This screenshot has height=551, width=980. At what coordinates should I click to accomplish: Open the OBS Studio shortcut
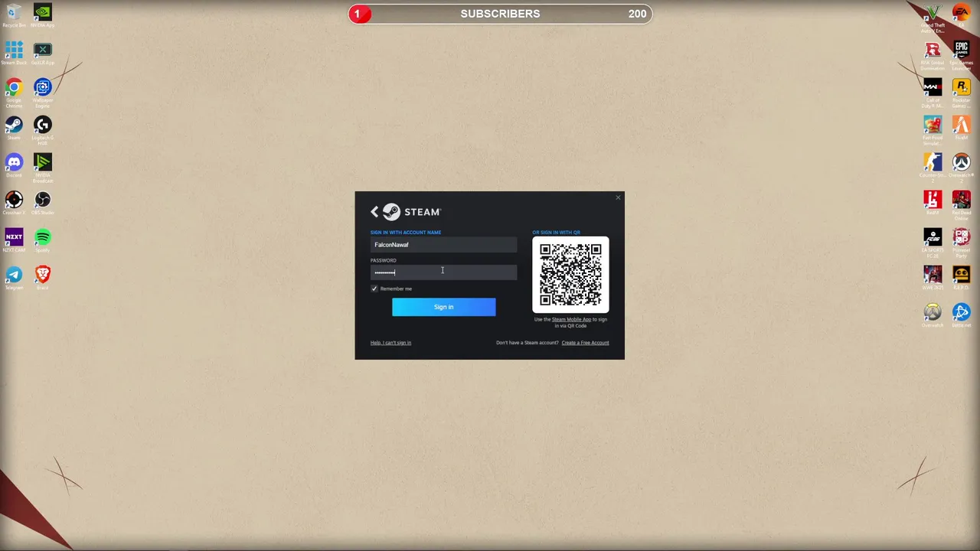coord(43,203)
